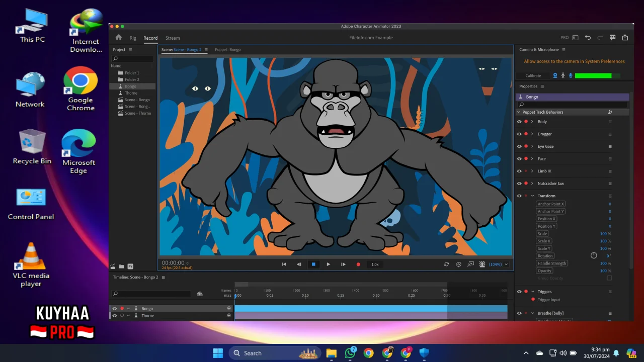Open the feedback speech bubble icon
644x362 pixels.
(x=612, y=38)
